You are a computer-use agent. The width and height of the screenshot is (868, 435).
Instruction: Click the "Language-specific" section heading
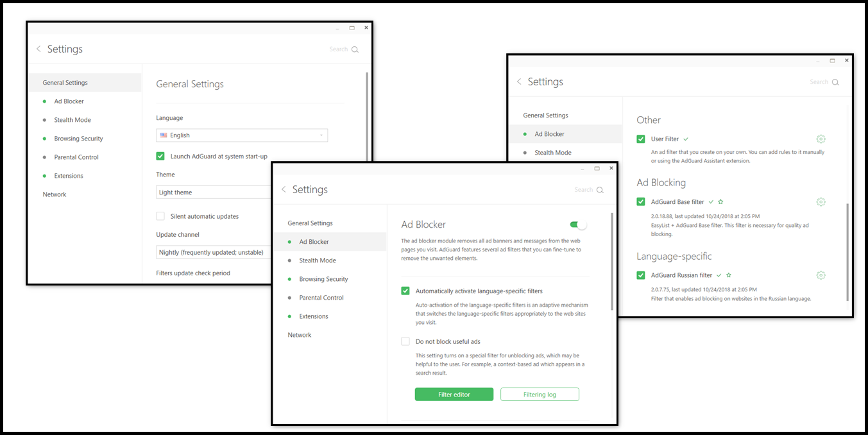[674, 257]
